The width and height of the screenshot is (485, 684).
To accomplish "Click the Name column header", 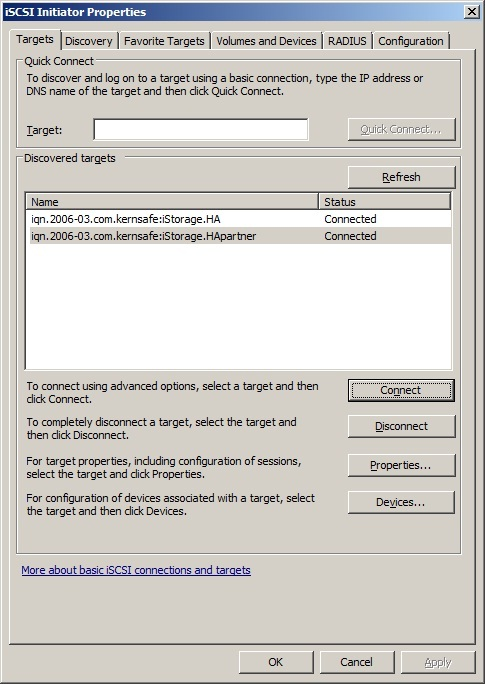I will pyautogui.click(x=172, y=202).
